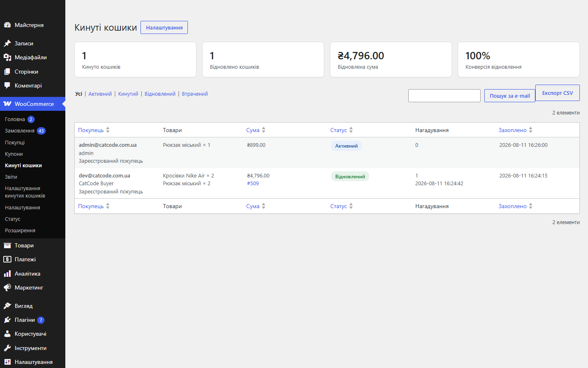Click the Плагіни plug icon
This screenshot has height=368, width=588.
[7, 320]
